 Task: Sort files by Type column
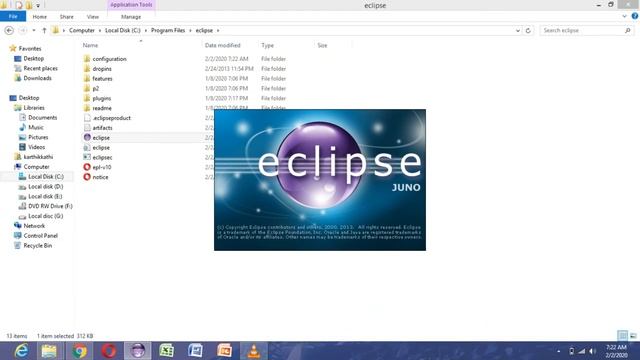[267, 45]
